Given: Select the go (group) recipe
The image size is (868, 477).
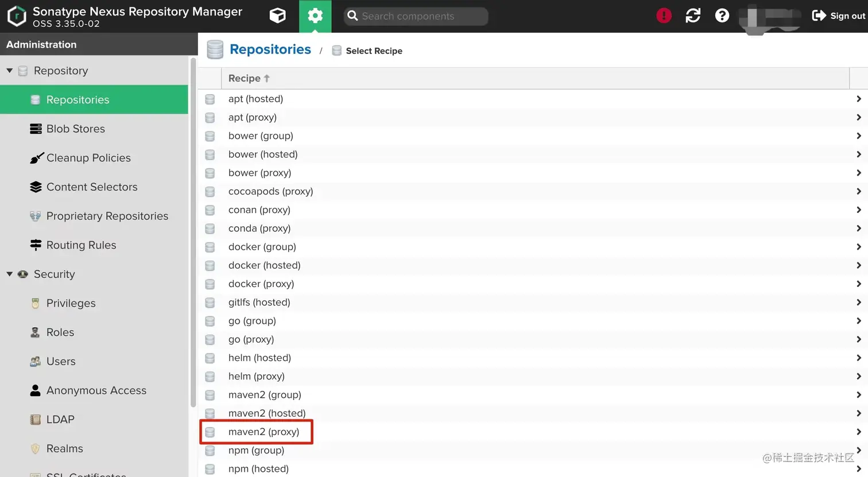Looking at the screenshot, I should [533, 321].
